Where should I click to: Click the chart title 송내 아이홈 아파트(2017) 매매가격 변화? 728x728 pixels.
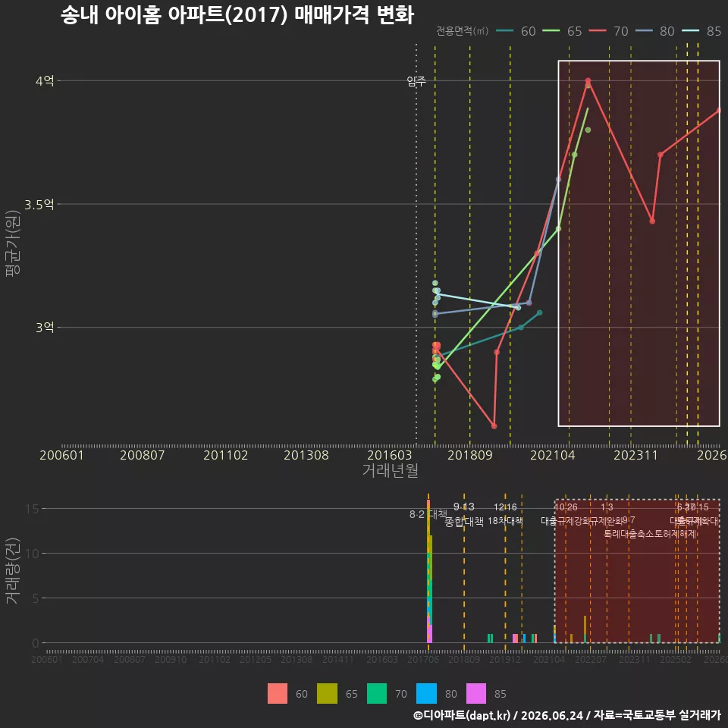click(237, 15)
